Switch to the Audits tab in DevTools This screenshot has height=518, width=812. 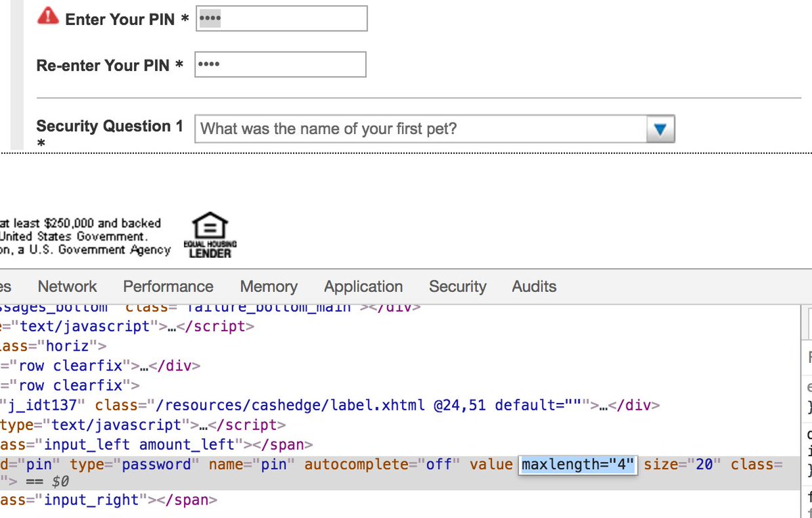coord(534,286)
